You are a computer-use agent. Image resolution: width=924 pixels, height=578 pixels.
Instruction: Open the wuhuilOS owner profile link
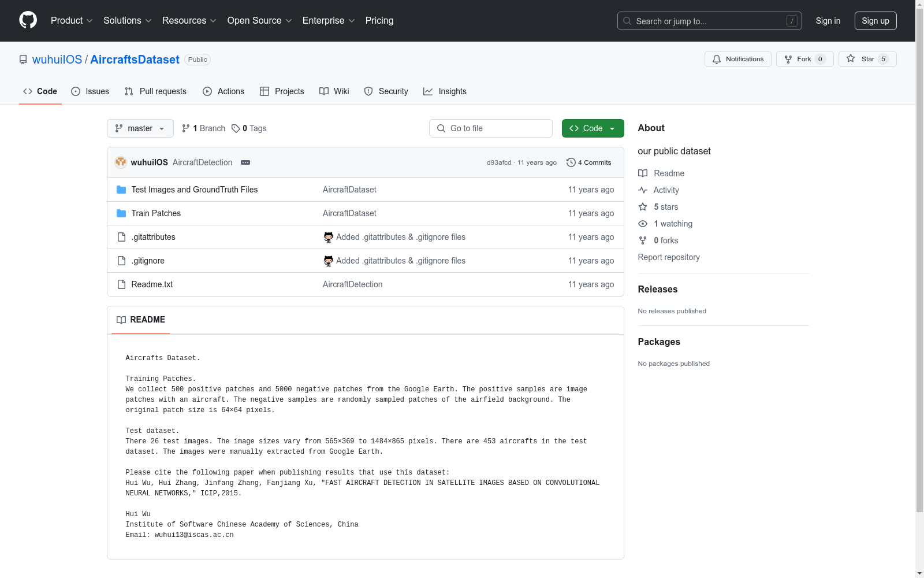pyautogui.click(x=57, y=60)
